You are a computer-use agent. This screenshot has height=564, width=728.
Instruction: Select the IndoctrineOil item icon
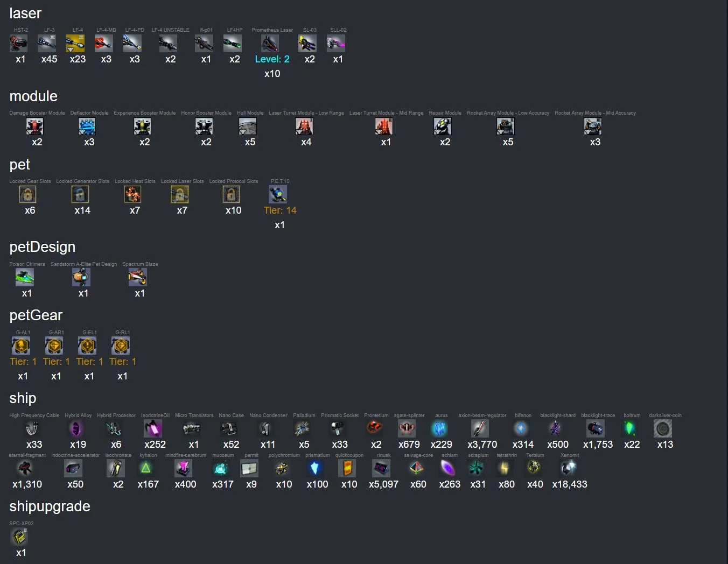click(153, 428)
